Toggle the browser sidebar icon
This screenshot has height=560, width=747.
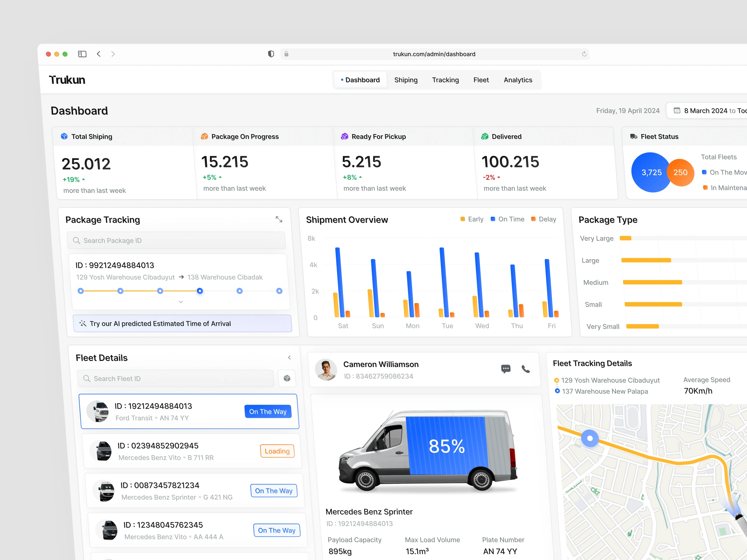(82, 54)
